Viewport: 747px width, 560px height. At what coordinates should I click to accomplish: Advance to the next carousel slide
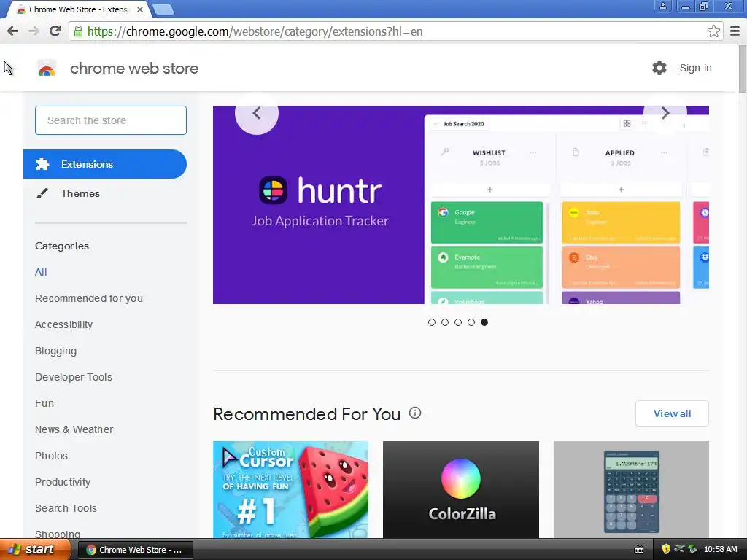665,113
